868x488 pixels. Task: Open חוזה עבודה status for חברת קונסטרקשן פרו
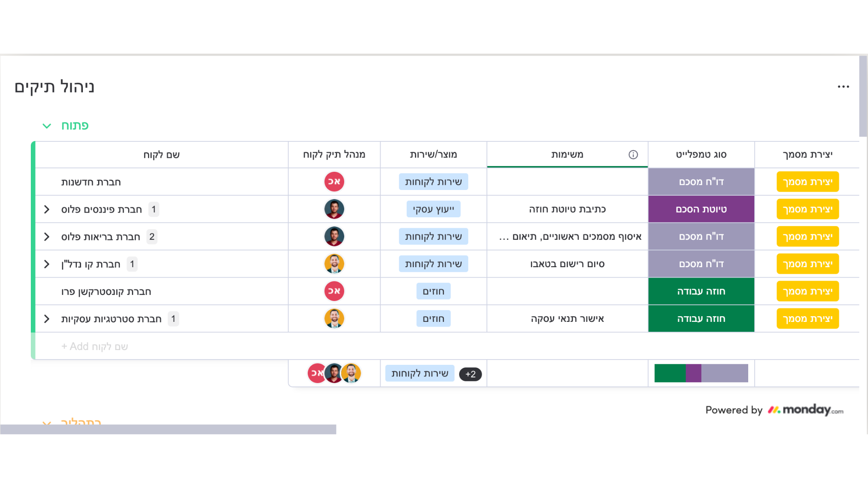(701, 291)
